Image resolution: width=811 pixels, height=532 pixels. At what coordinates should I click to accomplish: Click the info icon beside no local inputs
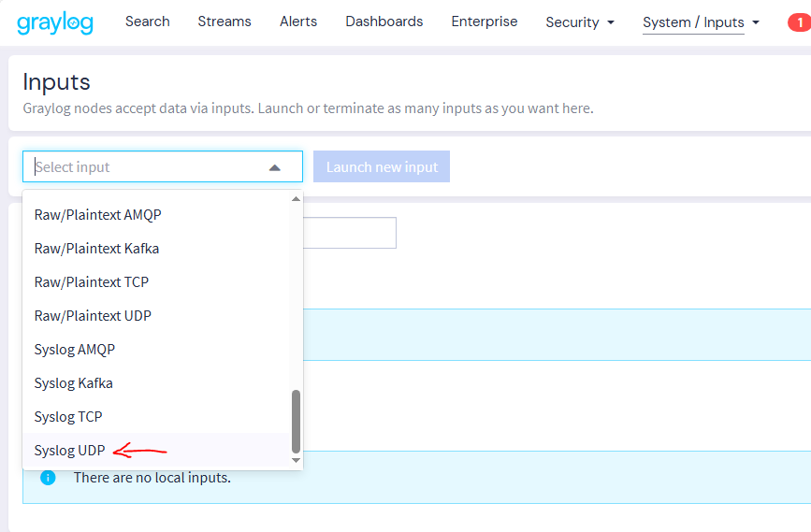[48, 478]
